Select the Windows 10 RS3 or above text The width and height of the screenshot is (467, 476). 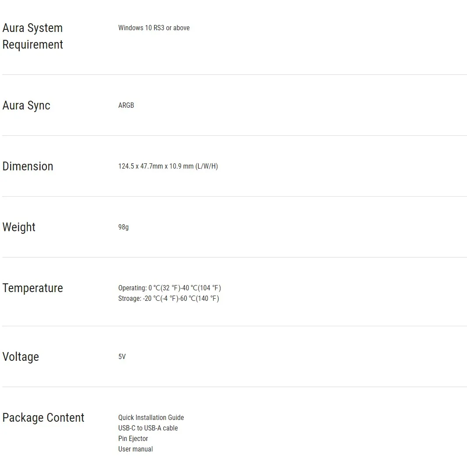154,28
